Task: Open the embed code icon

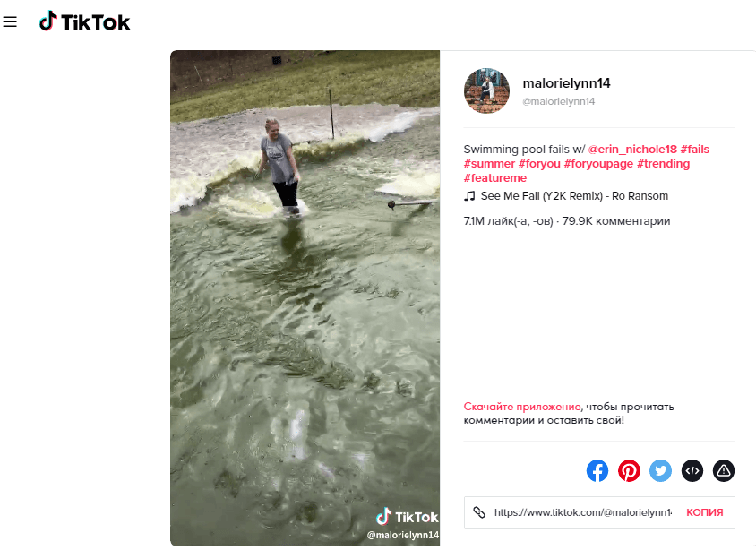Action: click(x=692, y=470)
